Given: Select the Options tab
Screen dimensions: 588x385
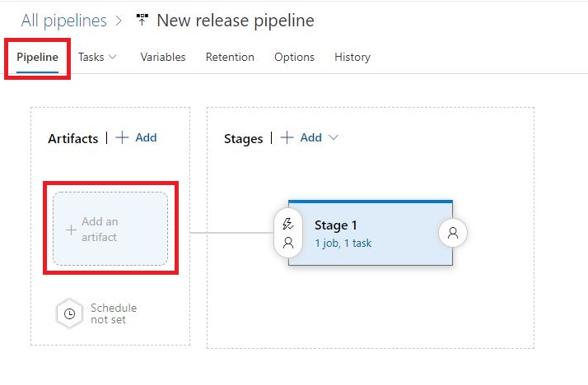Looking at the screenshot, I should pyautogui.click(x=294, y=57).
